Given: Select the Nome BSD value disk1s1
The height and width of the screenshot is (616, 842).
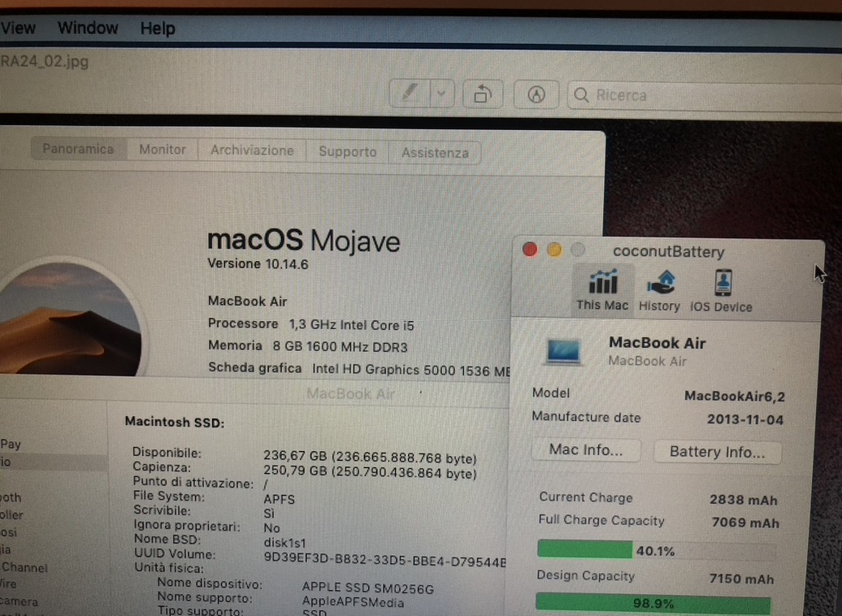Looking at the screenshot, I should pyautogui.click(x=284, y=542).
